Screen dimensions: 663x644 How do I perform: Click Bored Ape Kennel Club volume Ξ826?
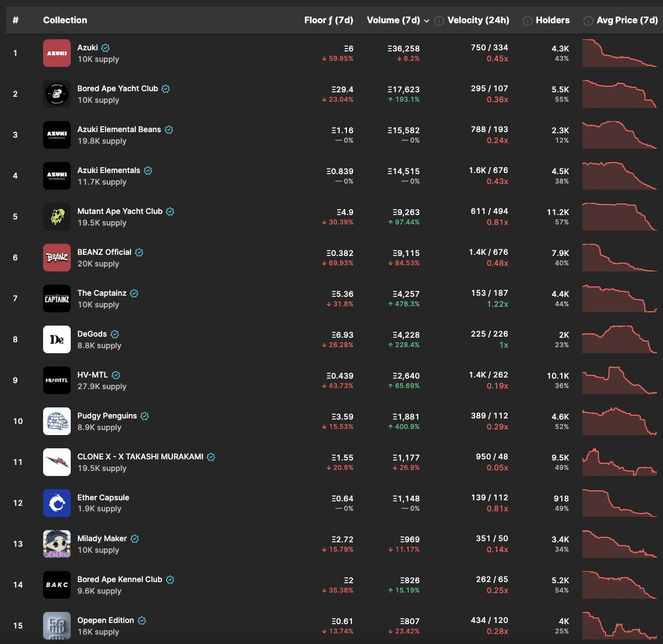click(410, 580)
